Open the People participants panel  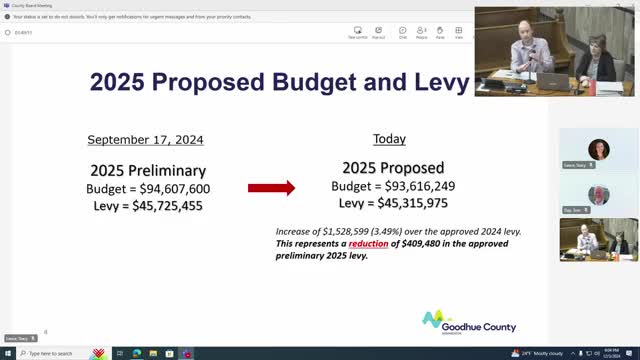pyautogui.click(x=422, y=32)
